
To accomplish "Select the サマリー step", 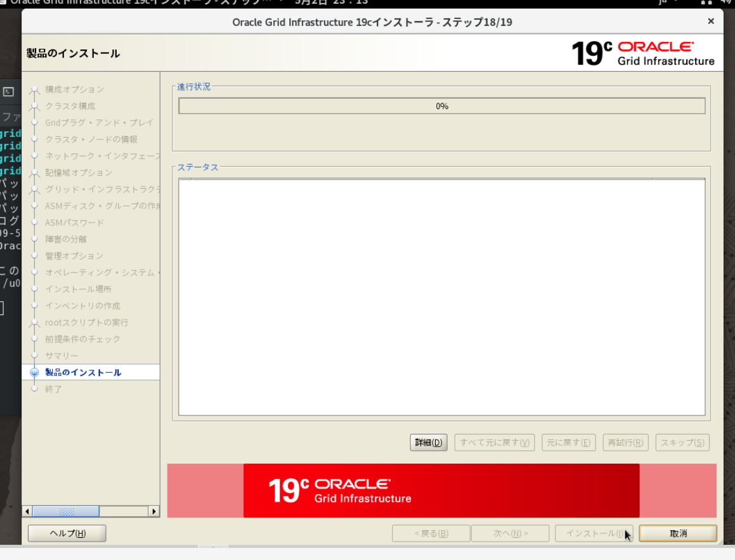I will click(x=62, y=356).
